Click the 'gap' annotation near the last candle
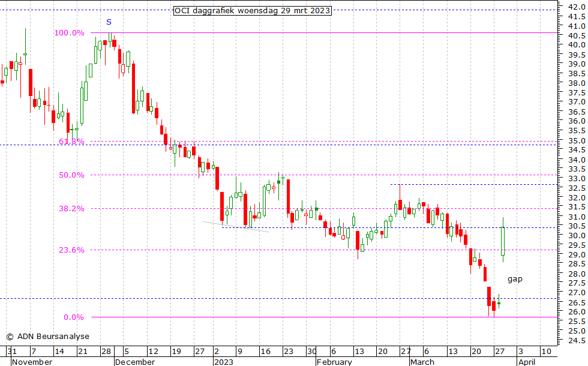The height and width of the screenshot is (366, 588). coord(515,279)
